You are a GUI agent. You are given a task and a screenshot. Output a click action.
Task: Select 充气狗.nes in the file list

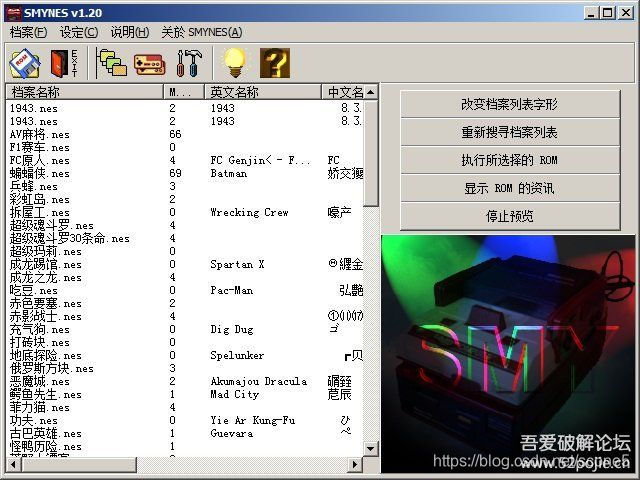pyautogui.click(x=40, y=330)
